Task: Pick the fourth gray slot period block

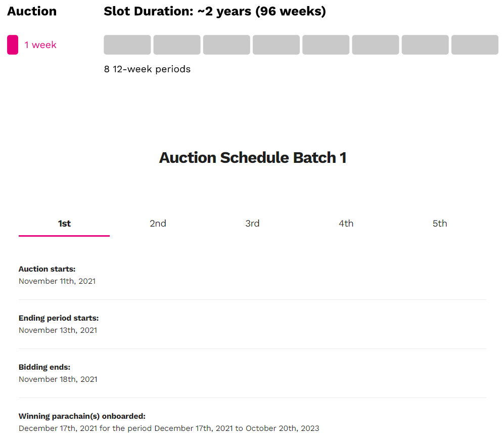Action: (276, 45)
